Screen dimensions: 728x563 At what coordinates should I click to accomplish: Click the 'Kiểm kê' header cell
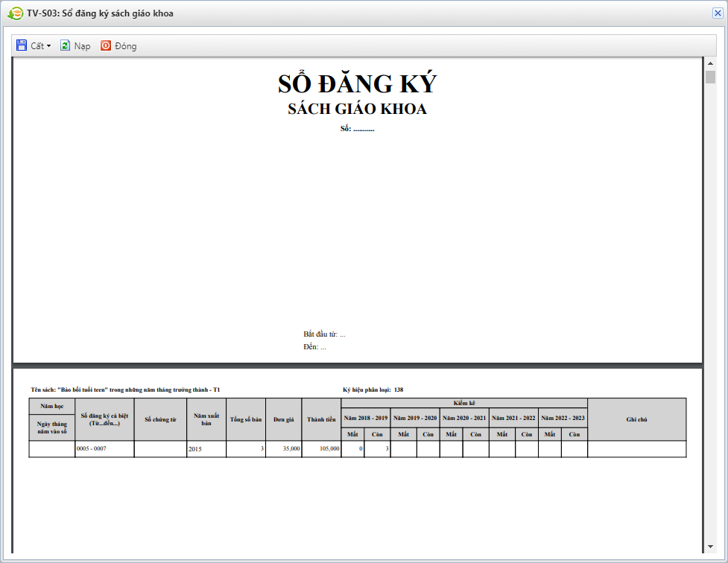point(464,403)
